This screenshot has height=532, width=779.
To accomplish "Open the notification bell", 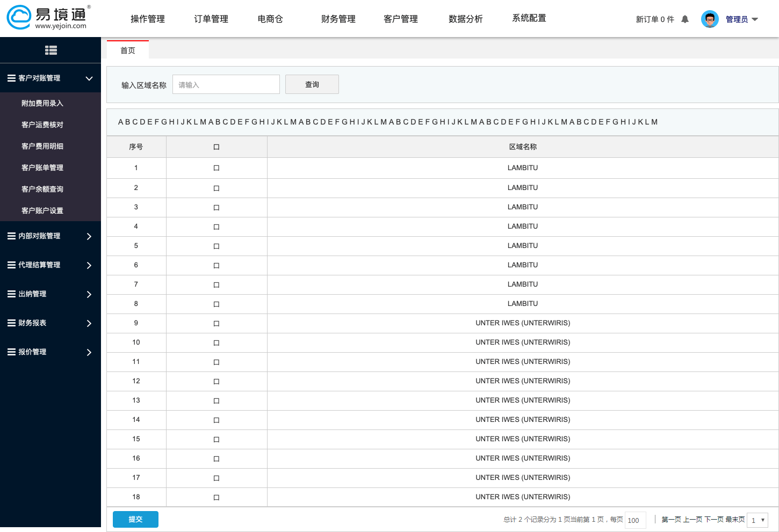I will (685, 19).
